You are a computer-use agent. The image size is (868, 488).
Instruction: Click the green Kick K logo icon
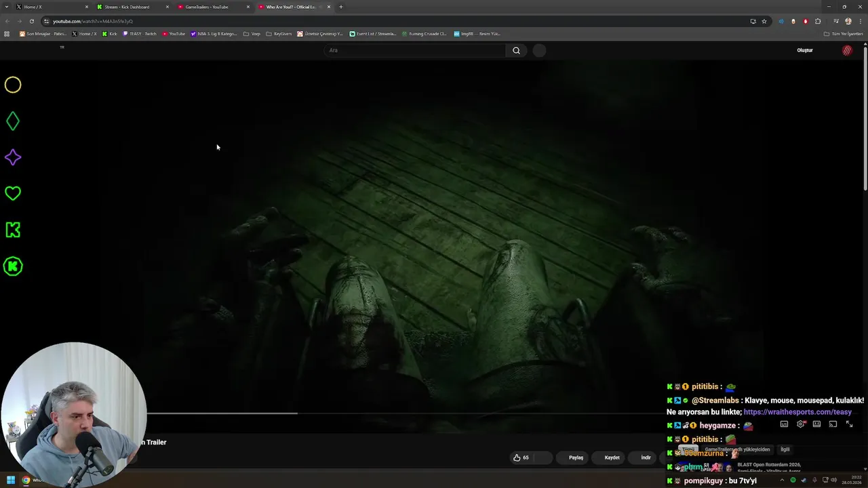point(13,230)
